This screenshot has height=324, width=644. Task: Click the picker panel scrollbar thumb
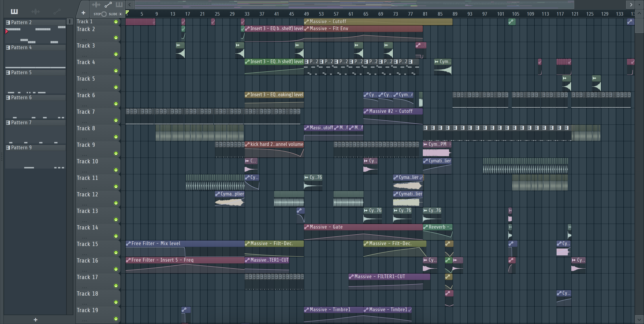click(x=70, y=21)
